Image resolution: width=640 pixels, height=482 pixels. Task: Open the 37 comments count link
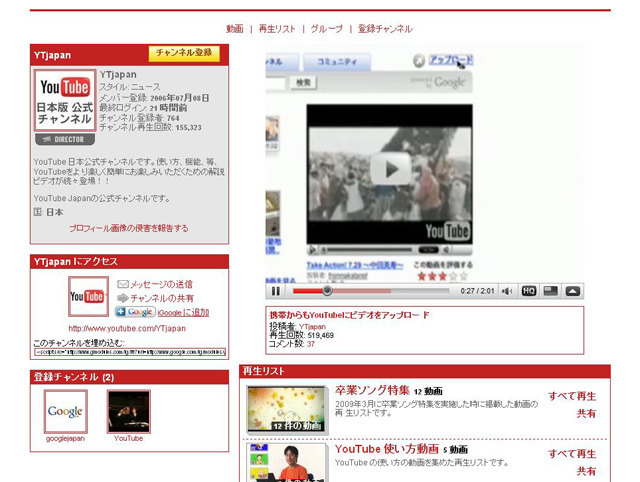pyautogui.click(x=311, y=344)
